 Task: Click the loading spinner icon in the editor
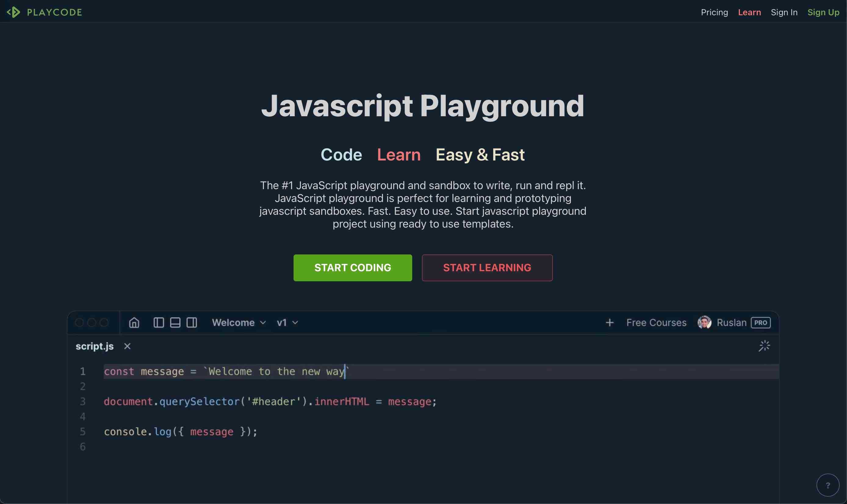(x=764, y=345)
